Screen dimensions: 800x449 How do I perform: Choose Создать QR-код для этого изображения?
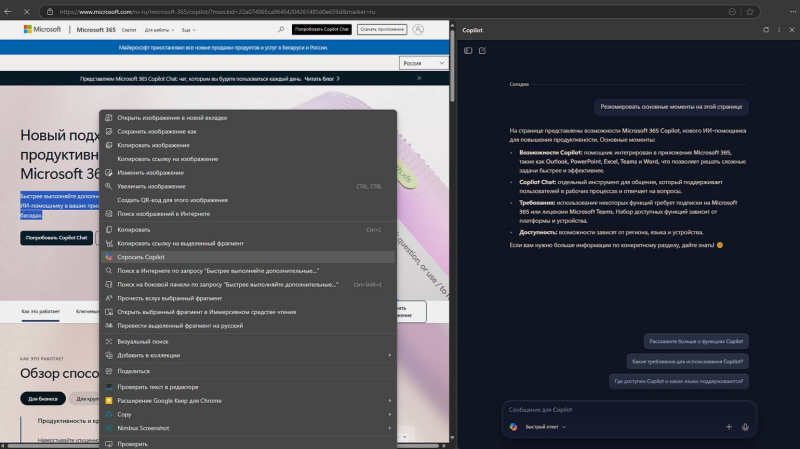pyautogui.click(x=248, y=201)
